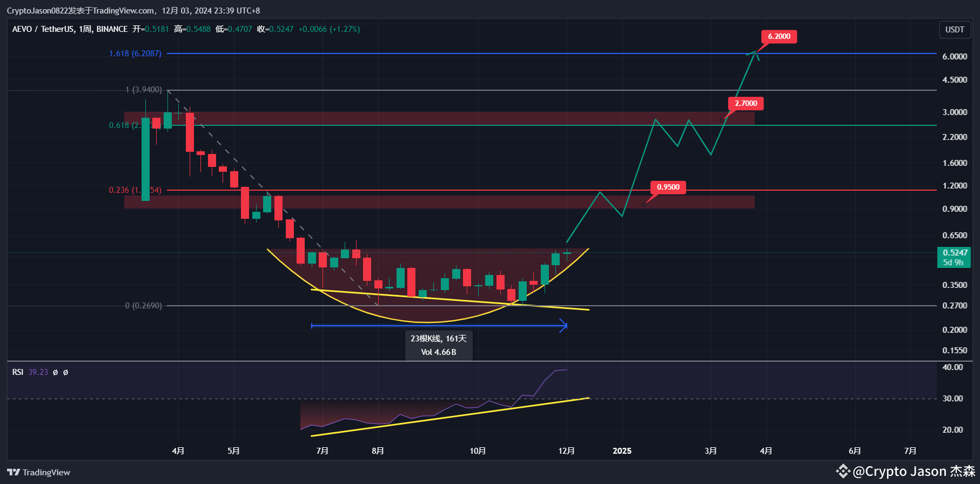Select the 1.618 (6.2087) Fibonacci label
The image size is (980, 484).
click(x=135, y=53)
